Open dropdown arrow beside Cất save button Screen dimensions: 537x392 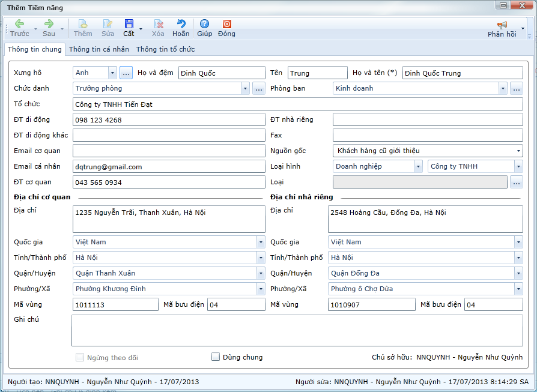(x=141, y=28)
